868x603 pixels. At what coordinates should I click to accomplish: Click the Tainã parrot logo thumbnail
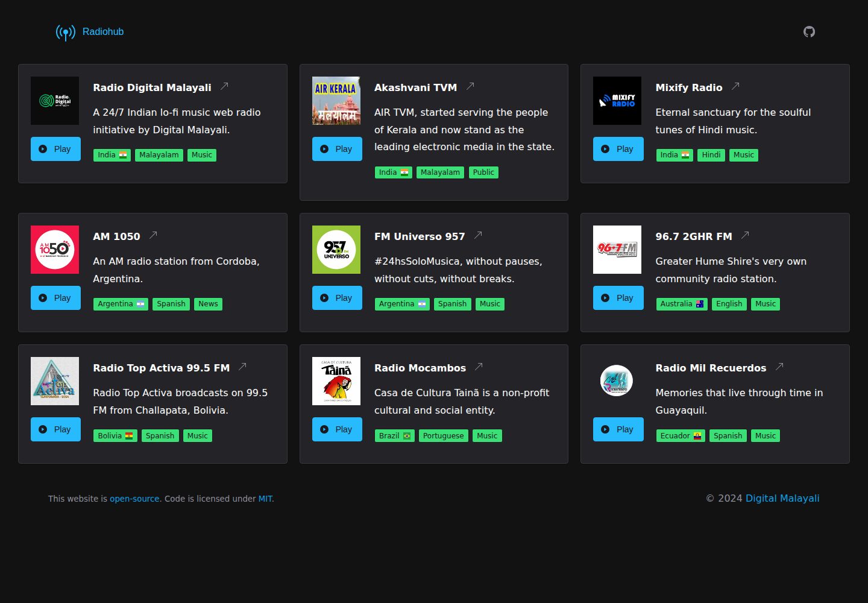tap(336, 381)
